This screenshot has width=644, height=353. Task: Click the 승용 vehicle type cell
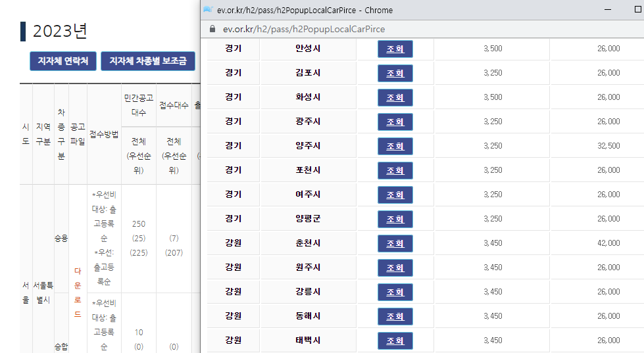61,238
